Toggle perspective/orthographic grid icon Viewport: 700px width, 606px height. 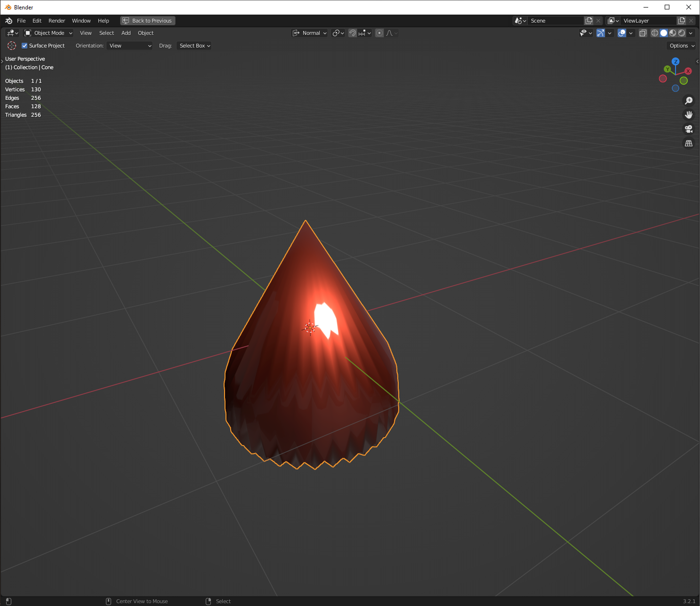(x=689, y=143)
